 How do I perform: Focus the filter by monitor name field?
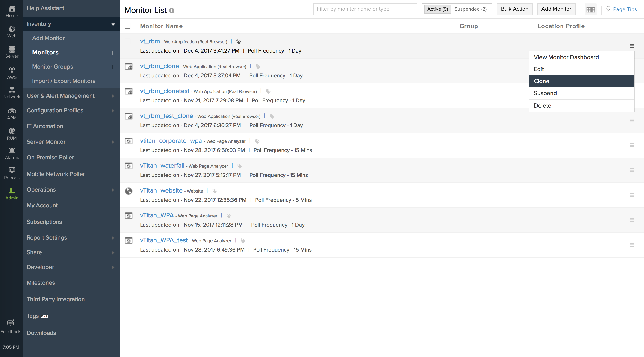365,9
